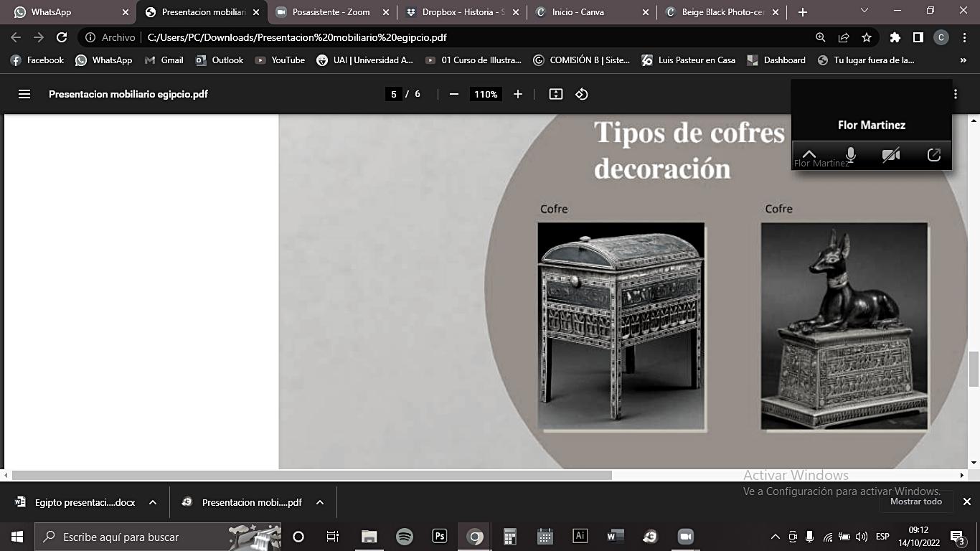Bookmark this page with the star icon
The height and width of the screenshot is (551, 980).
click(867, 37)
